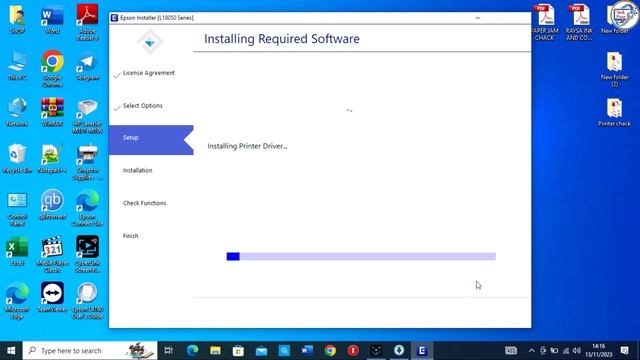Open Network desktop icon
The image size is (640, 360).
point(17,113)
